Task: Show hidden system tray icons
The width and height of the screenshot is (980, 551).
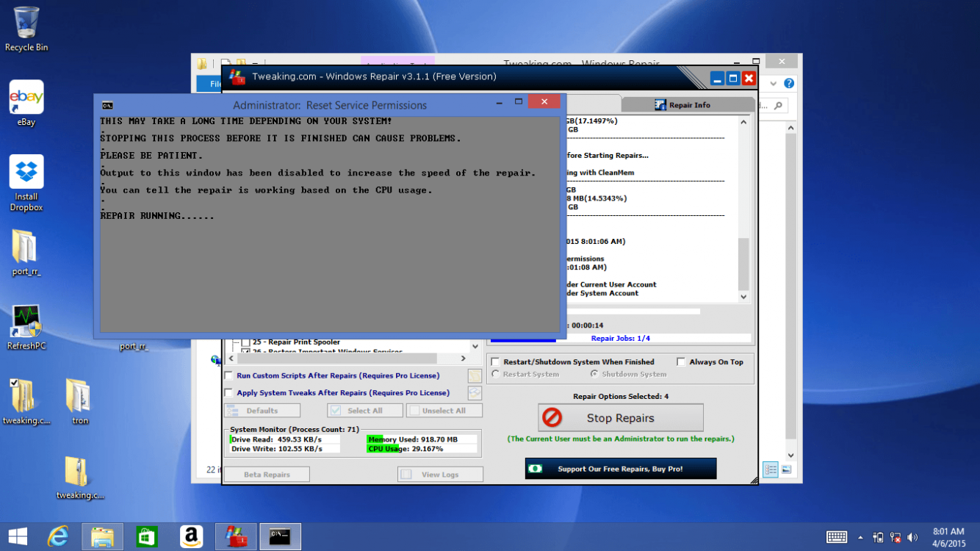Action: click(860, 537)
